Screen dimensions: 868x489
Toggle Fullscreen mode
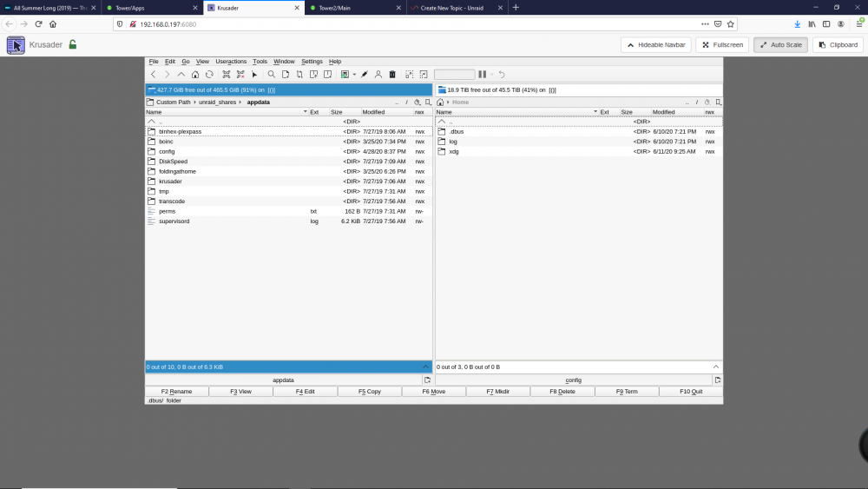click(722, 45)
